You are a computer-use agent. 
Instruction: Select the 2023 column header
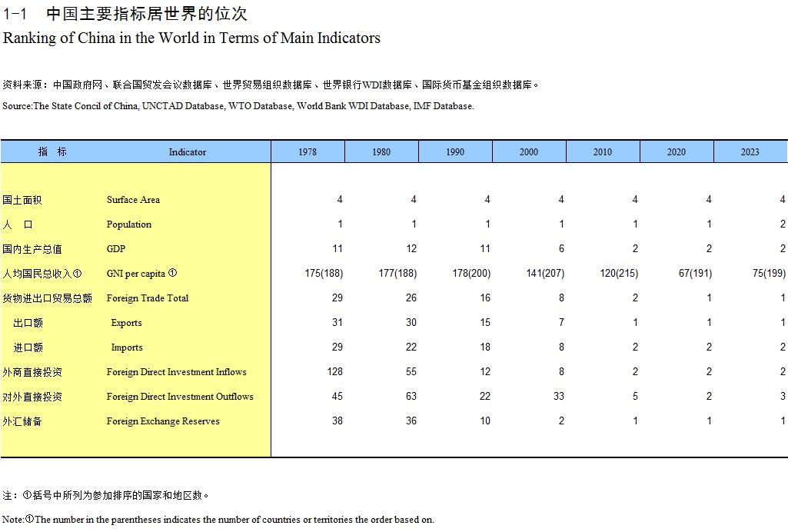pyautogui.click(x=750, y=152)
